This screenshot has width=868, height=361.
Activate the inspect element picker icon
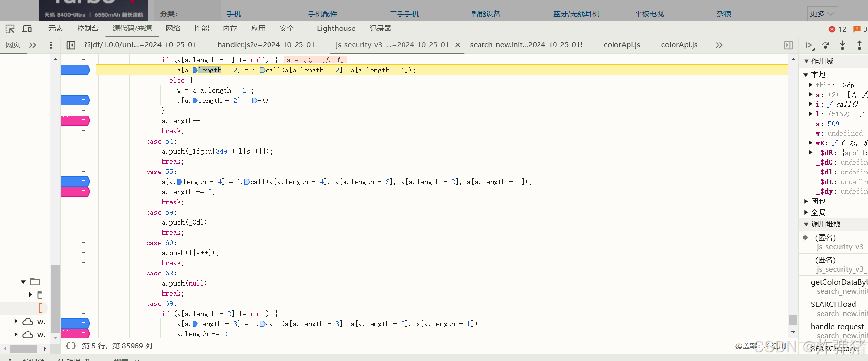pos(10,29)
